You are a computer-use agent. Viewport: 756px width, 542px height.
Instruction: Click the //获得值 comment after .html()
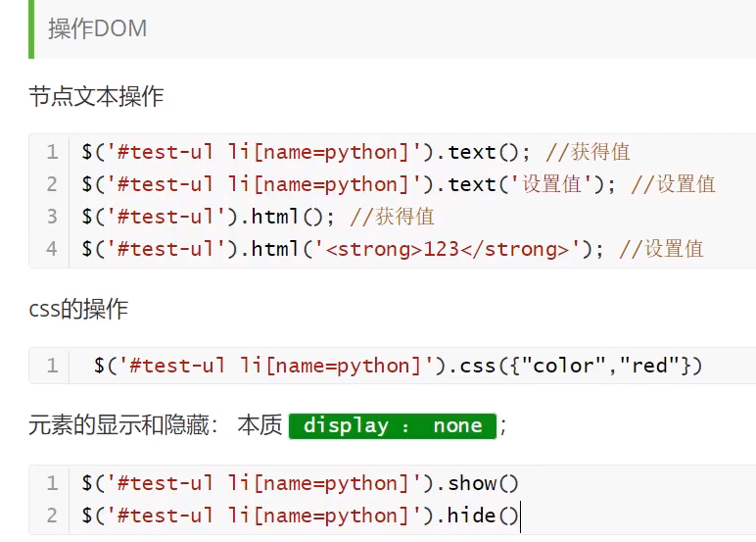392,217
